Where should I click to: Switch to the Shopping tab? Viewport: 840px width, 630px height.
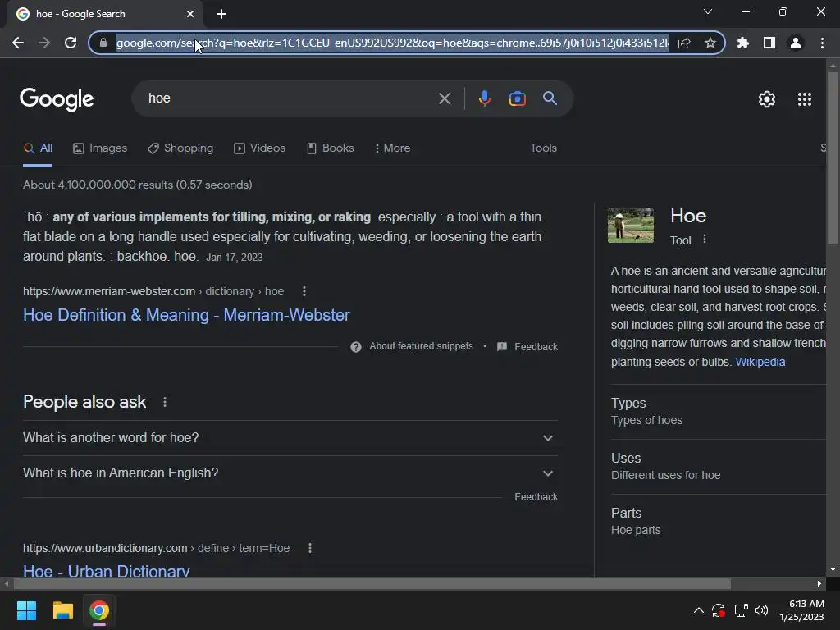pyautogui.click(x=180, y=148)
